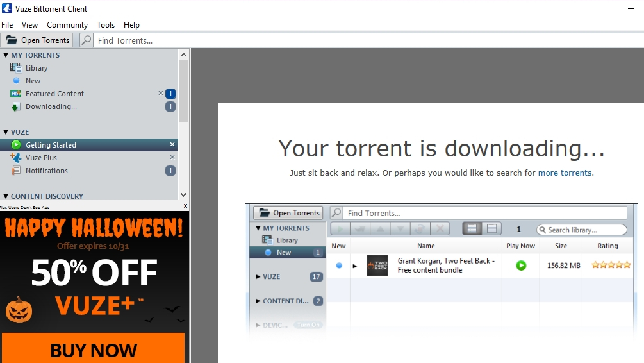Screen dimensions: 644x363
Task: Click the HD Featured Content icon
Action: [15, 94]
